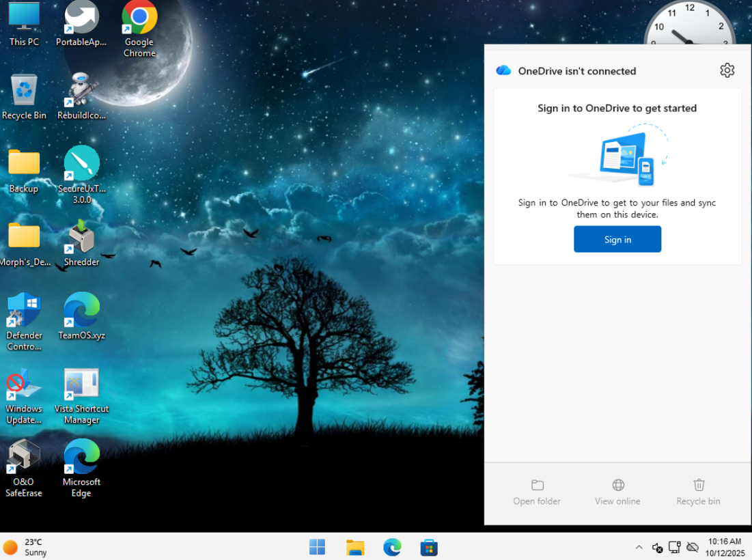The height and width of the screenshot is (560, 752).
Task: Select the Recycle Bin desktop icon
Action: tap(24, 92)
